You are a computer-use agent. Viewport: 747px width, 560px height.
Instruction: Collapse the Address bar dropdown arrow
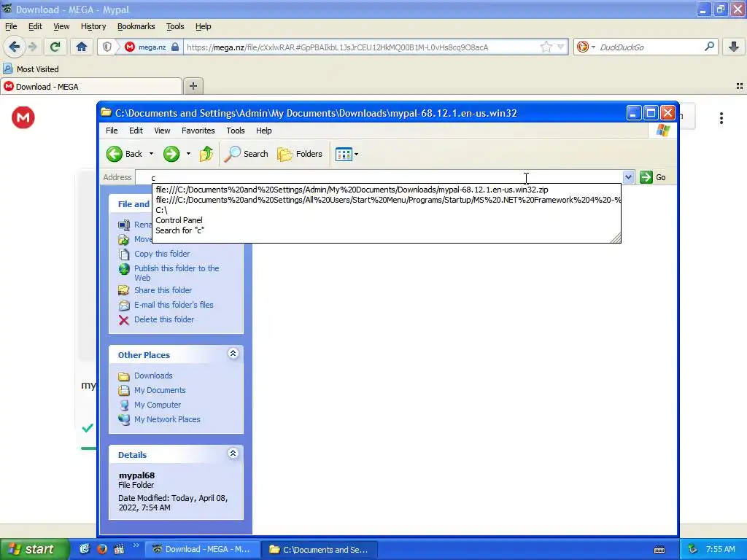pos(628,177)
